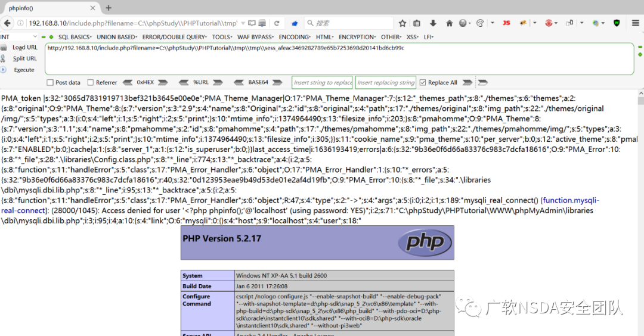Focus the Insert string to replace field
Image resolution: width=644 pixels, height=336 pixels.
tap(323, 82)
